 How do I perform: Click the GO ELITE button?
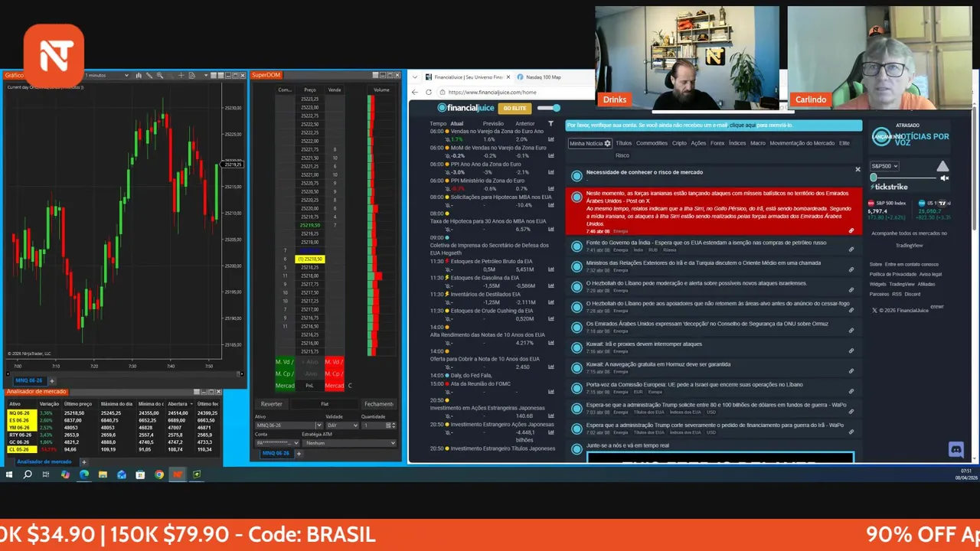(x=514, y=108)
